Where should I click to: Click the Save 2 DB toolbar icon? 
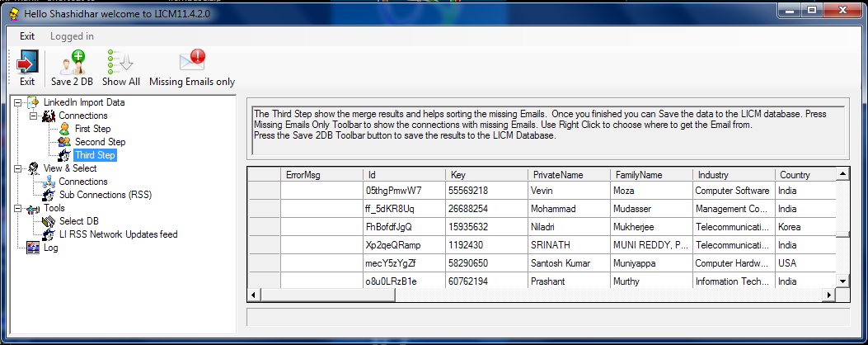[x=73, y=62]
